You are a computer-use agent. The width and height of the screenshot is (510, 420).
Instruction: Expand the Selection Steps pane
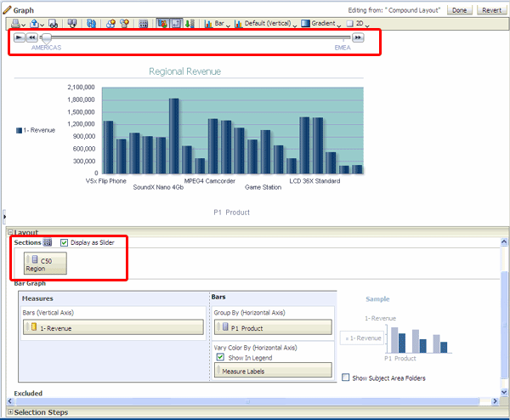coord(10,411)
